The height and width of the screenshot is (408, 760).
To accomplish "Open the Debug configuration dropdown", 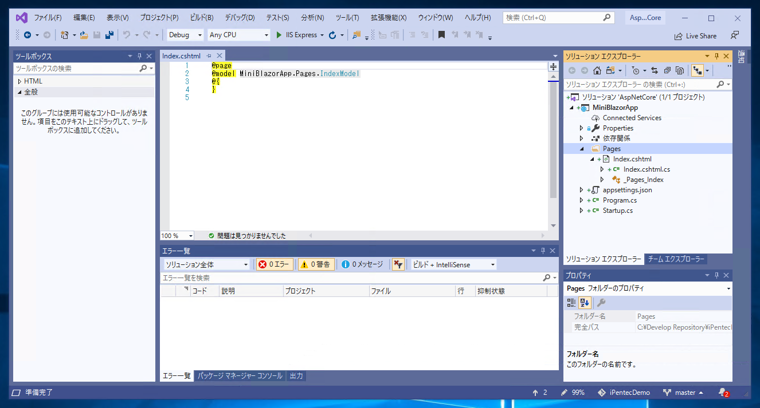I will tap(185, 35).
